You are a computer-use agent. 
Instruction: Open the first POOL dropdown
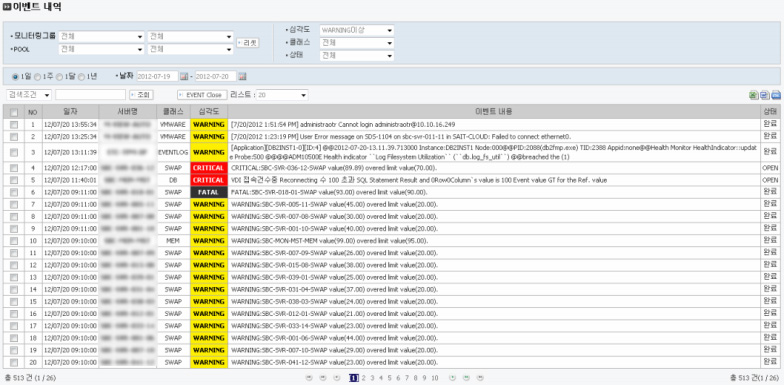(x=102, y=49)
